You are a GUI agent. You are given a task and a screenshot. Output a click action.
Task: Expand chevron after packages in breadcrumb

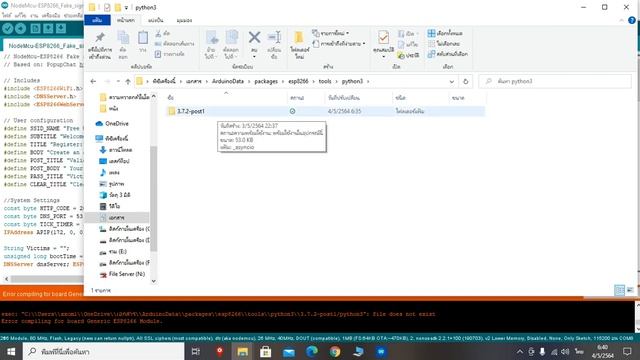(x=283, y=82)
